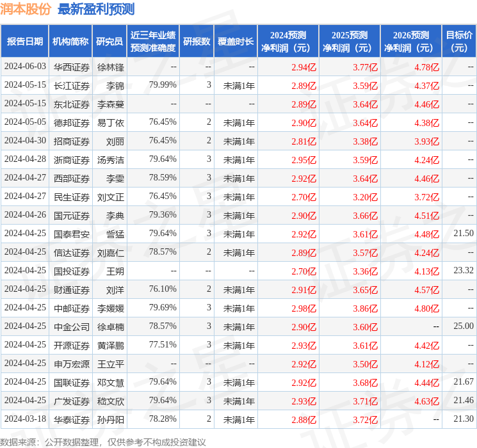The image size is (477, 448).
Task: Select the 中邮证券 institution cell
Action: pyautogui.click(x=72, y=308)
